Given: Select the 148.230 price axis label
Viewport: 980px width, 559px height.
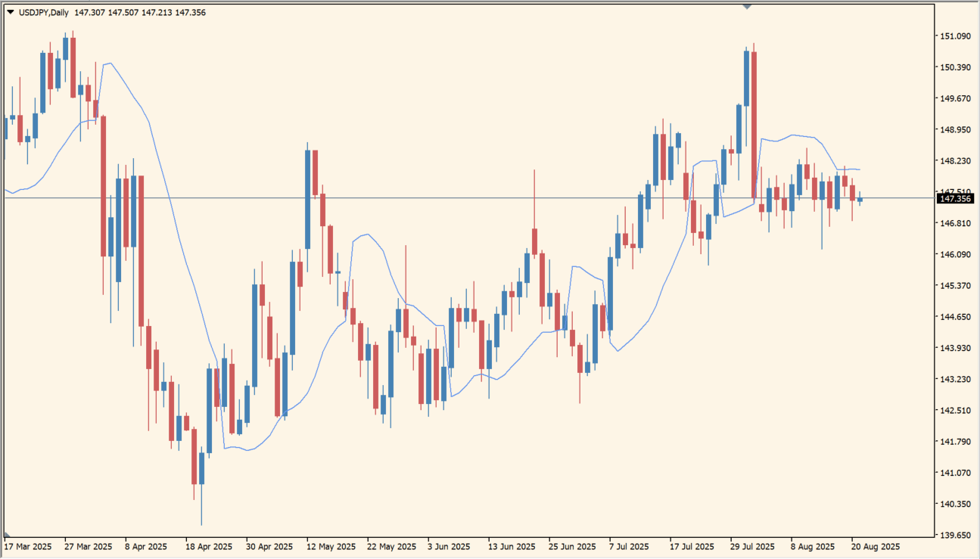Looking at the screenshot, I should pyautogui.click(x=956, y=161).
